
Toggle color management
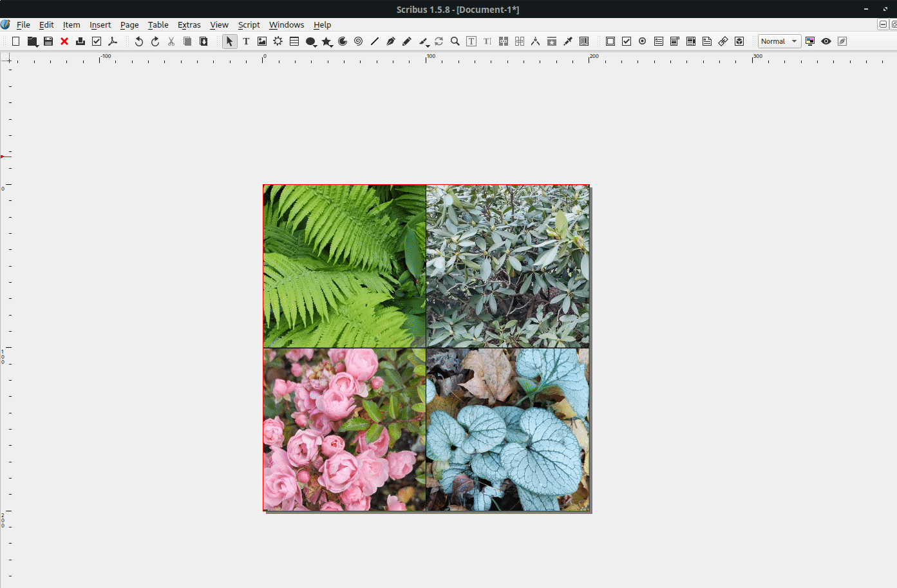[810, 41]
